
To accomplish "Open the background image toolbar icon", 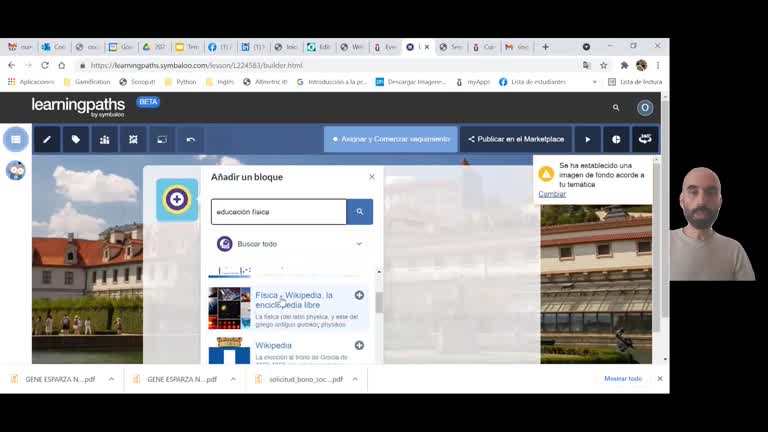I will click(x=162, y=140).
